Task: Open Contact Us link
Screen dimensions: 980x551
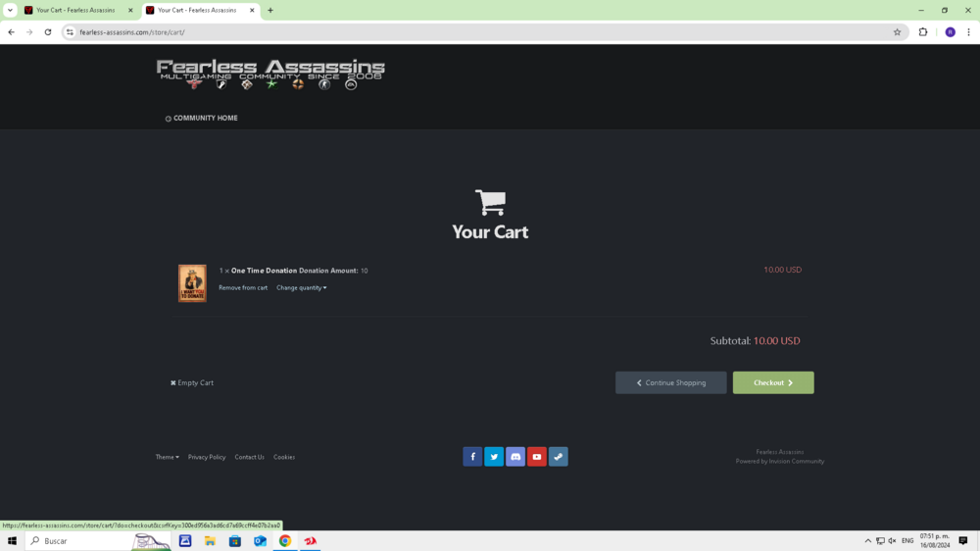Action: click(x=249, y=457)
